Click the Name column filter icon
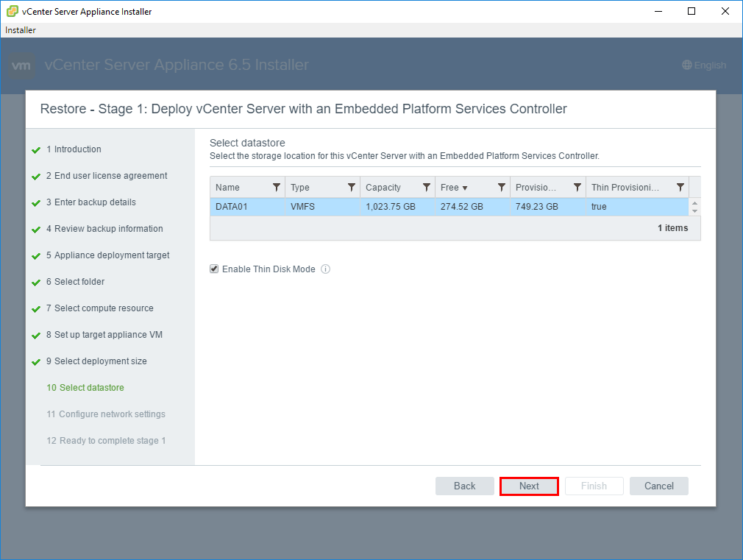 [277, 188]
